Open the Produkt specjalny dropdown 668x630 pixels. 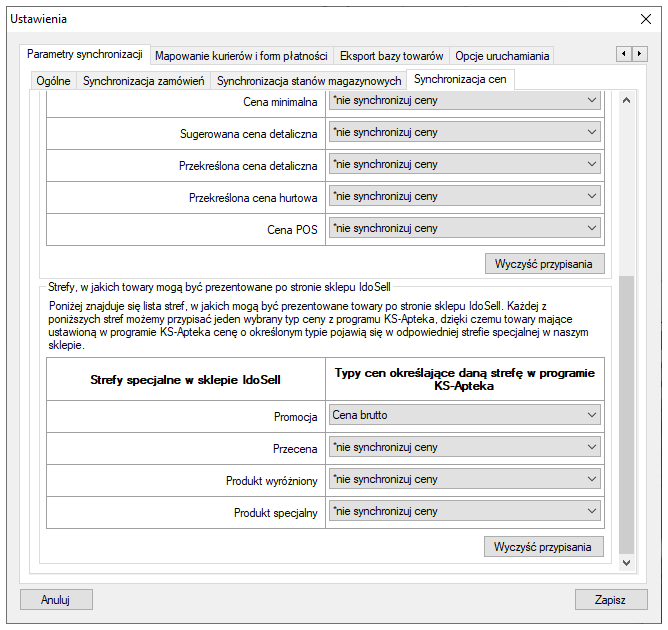click(465, 512)
